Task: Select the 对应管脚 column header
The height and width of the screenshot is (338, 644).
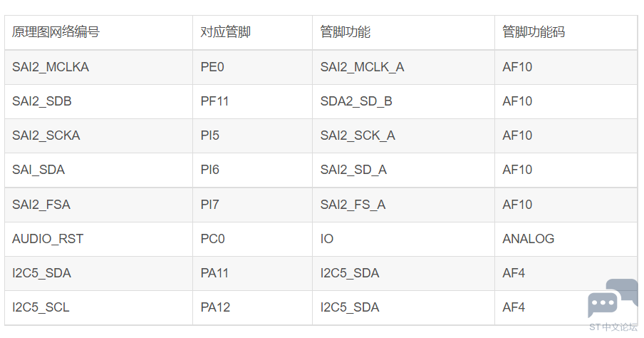Action: 252,33
